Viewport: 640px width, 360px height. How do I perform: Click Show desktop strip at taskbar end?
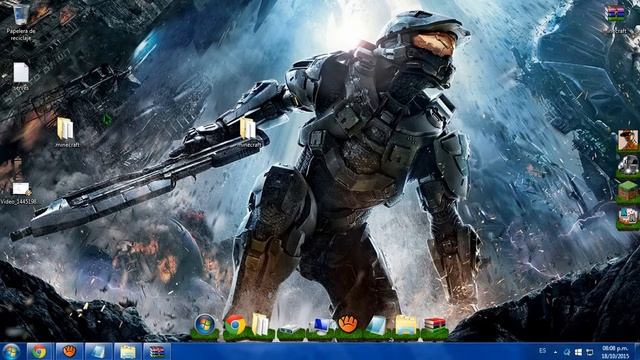[x=637, y=352]
